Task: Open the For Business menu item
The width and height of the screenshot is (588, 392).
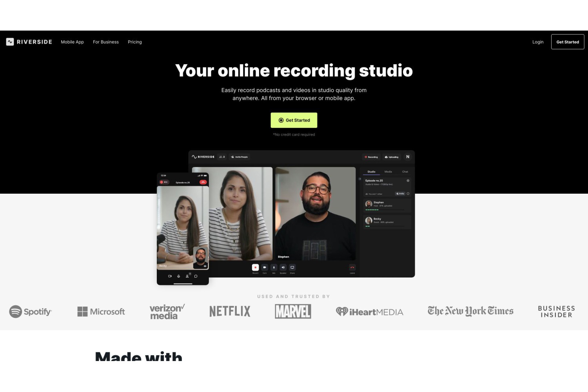Action: [x=106, y=42]
